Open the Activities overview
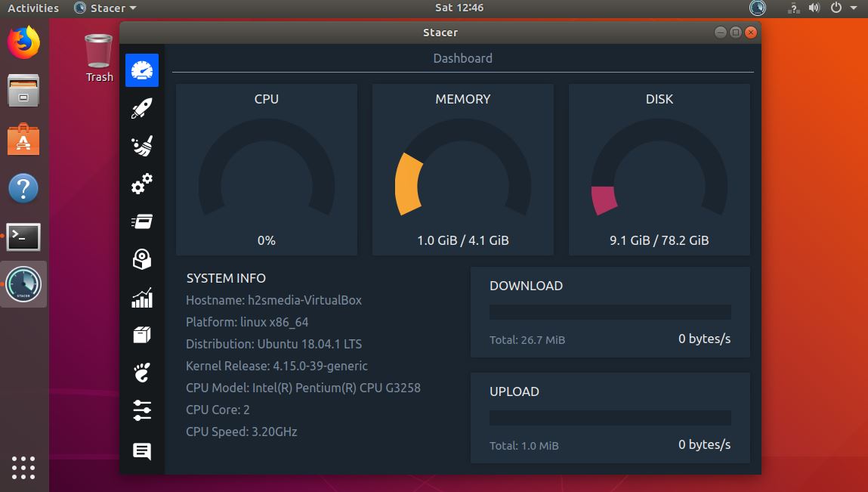Viewport: 868px width, 492px height. click(x=30, y=8)
